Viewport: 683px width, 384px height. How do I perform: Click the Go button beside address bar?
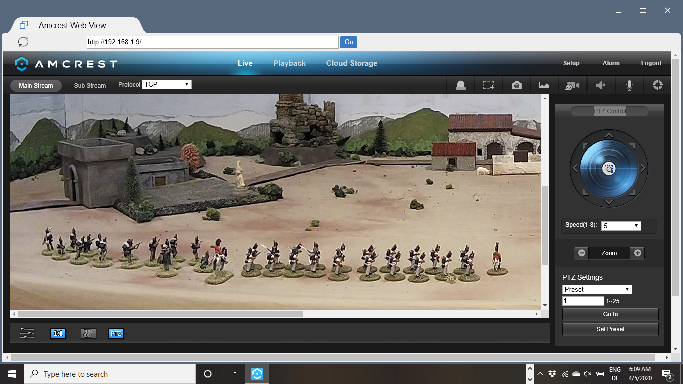348,42
